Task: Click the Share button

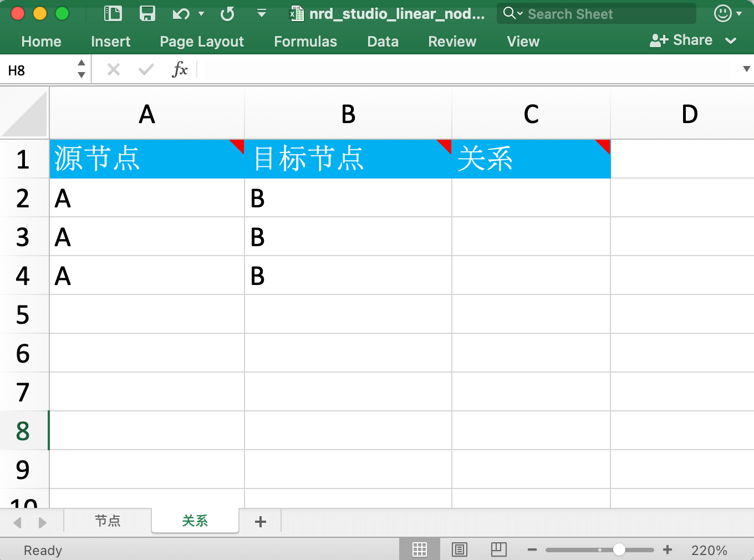Action: (x=682, y=40)
